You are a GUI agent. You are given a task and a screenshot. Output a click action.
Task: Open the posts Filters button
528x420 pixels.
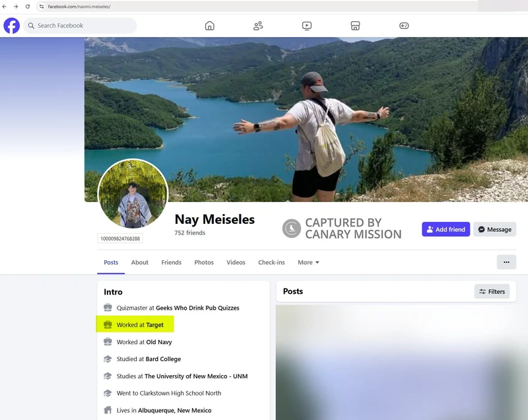pyautogui.click(x=492, y=291)
